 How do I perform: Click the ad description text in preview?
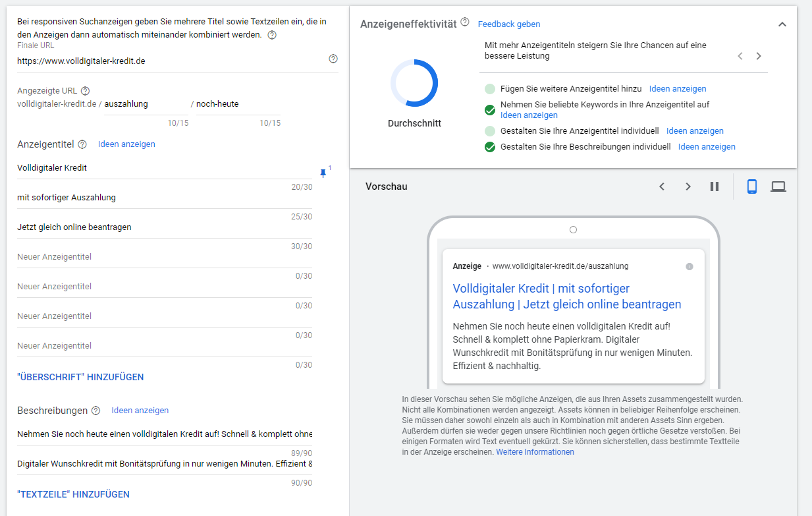[x=573, y=346]
